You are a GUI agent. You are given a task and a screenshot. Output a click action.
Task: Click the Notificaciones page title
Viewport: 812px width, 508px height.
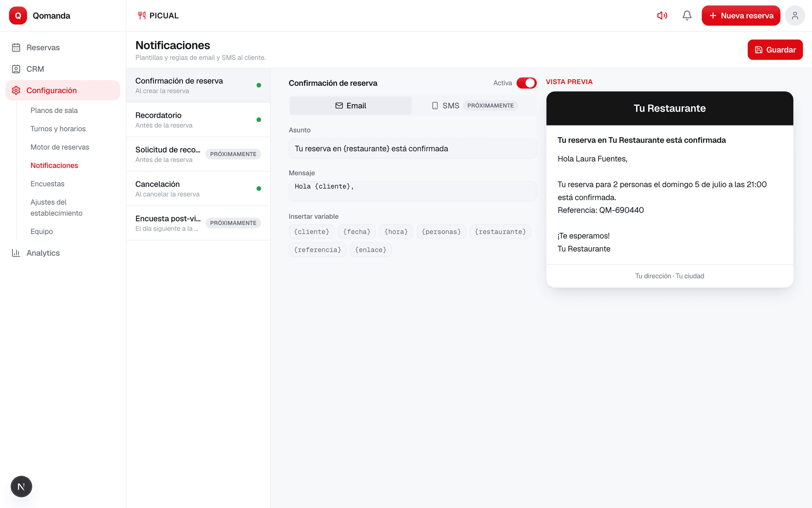(173, 45)
